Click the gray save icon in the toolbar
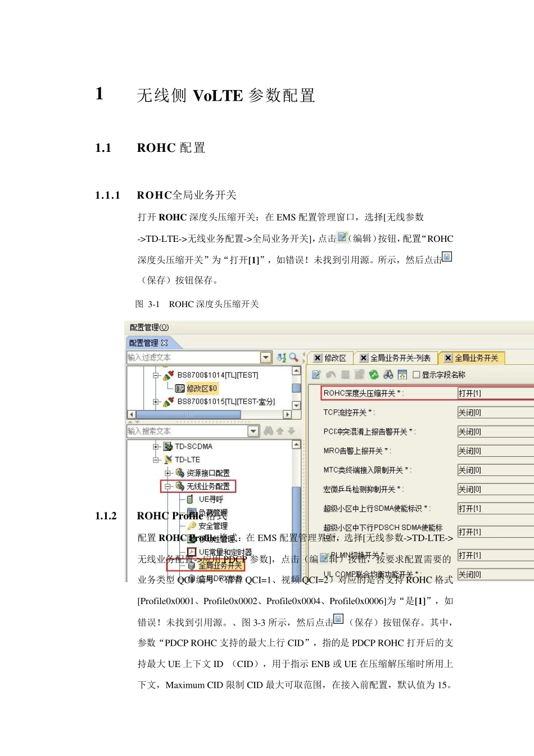Screen dimensions: 534x756 (345, 375)
